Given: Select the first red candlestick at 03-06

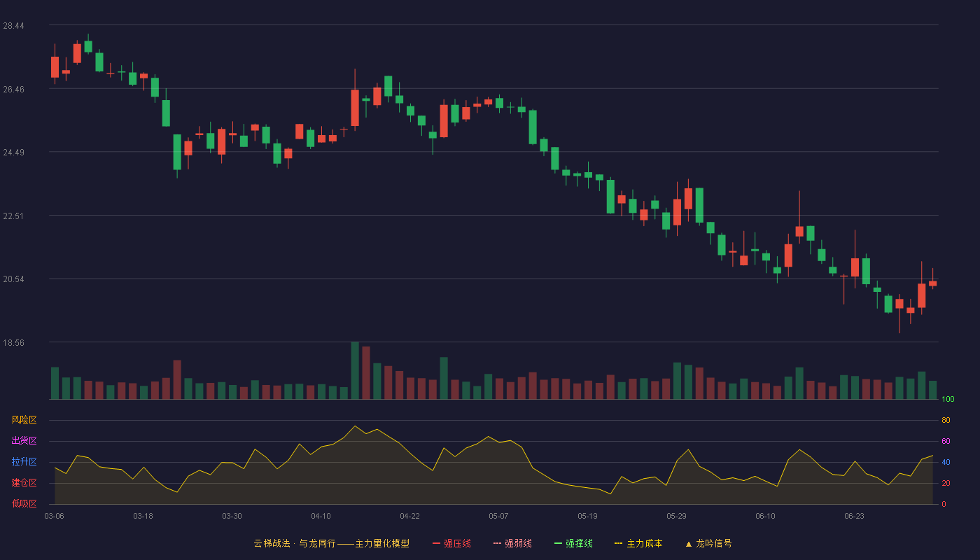Looking at the screenshot, I should click(55, 67).
